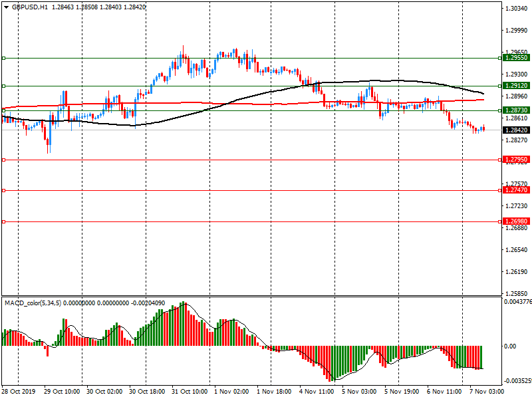The image size is (532, 399).
Task: Select the 1.26980 red price label
Action: (x=516, y=221)
